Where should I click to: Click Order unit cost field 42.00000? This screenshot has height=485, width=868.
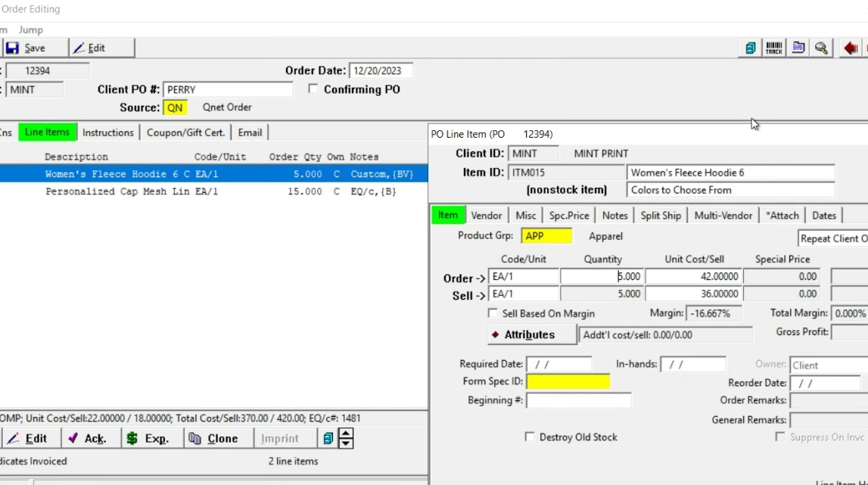(694, 276)
